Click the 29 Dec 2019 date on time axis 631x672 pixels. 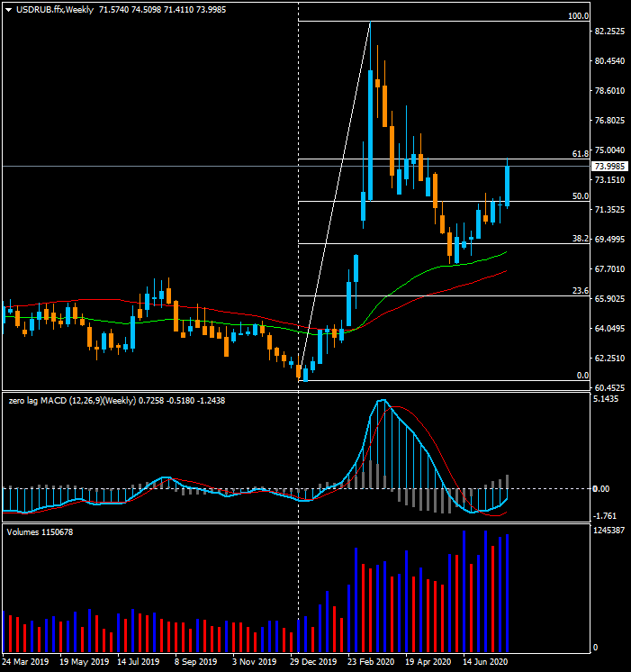click(313, 662)
